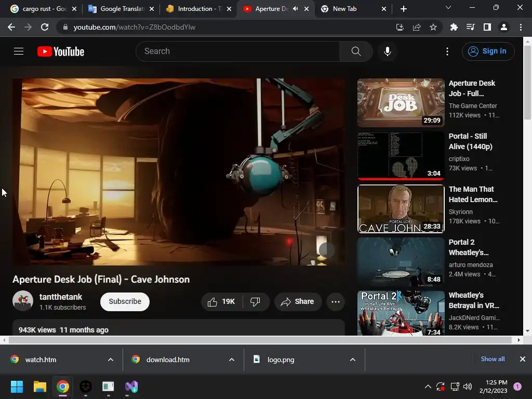Subscribe to tantthetank channel
532x399 pixels.
point(125,302)
